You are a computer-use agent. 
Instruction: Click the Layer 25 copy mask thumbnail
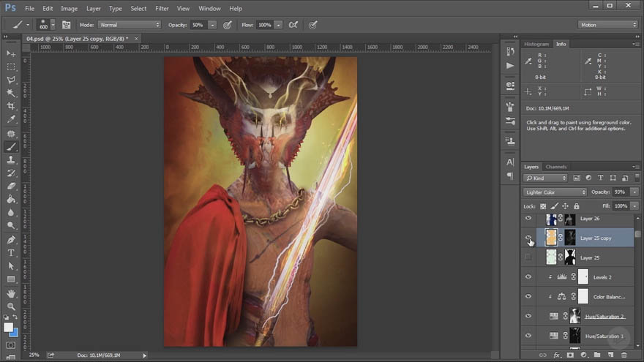click(x=570, y=238)
